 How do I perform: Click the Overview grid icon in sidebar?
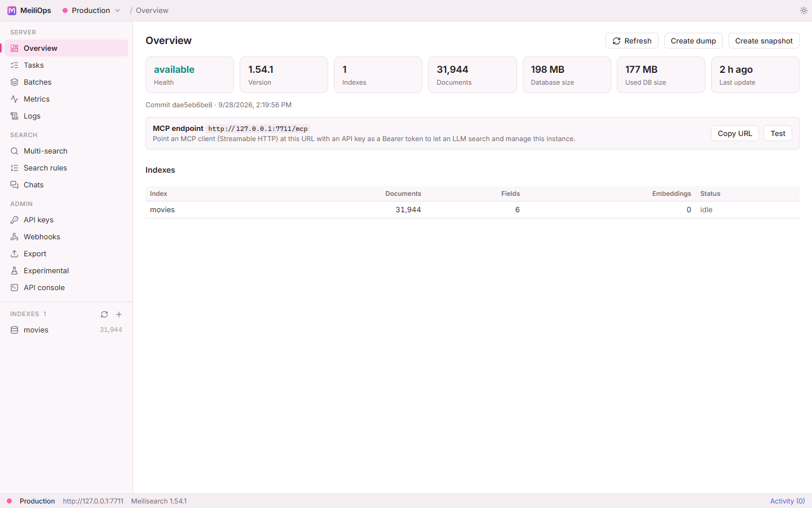tap(15, 49)
